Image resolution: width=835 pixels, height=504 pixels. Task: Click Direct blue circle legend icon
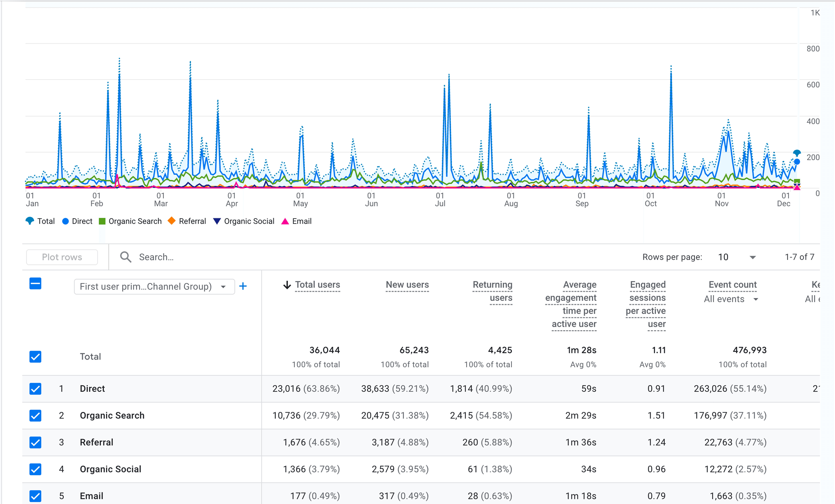65,221
